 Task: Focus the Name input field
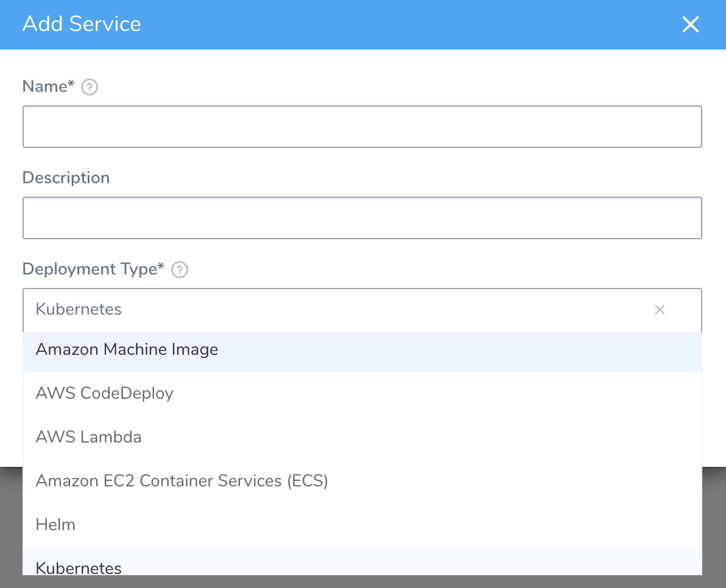point(362,127)
